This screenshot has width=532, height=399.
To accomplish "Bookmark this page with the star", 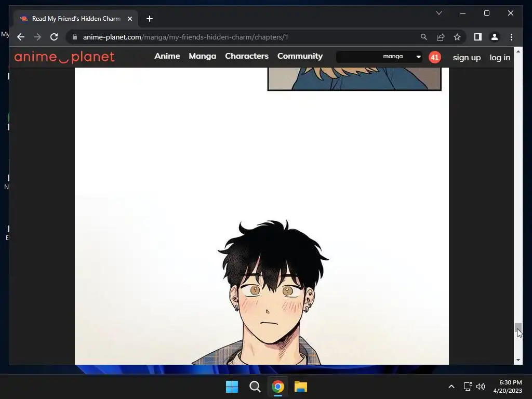I will 457,37.
